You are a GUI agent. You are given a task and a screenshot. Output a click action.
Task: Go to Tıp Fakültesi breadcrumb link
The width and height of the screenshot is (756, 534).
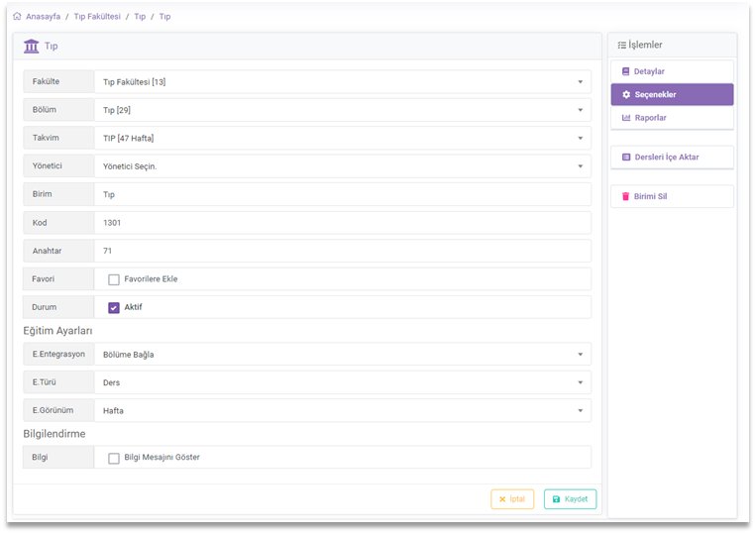pos(97,16)
